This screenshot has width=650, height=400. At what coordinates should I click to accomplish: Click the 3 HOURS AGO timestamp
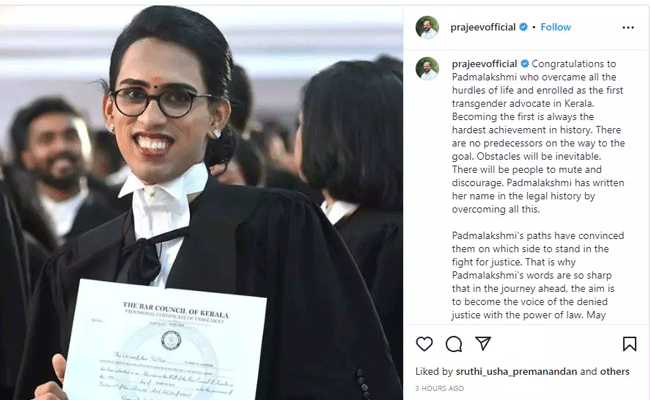pyautogui.click(x=439, y=388)
